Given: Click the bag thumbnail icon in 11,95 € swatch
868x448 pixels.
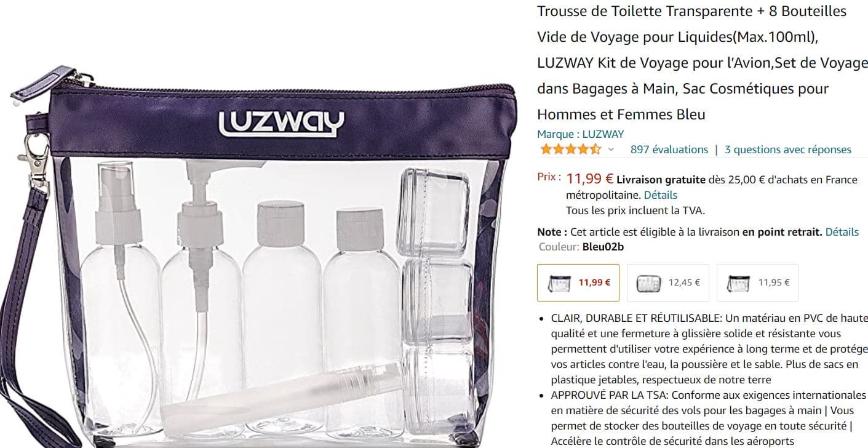Looking at the screenshot, I should point(738,283).
